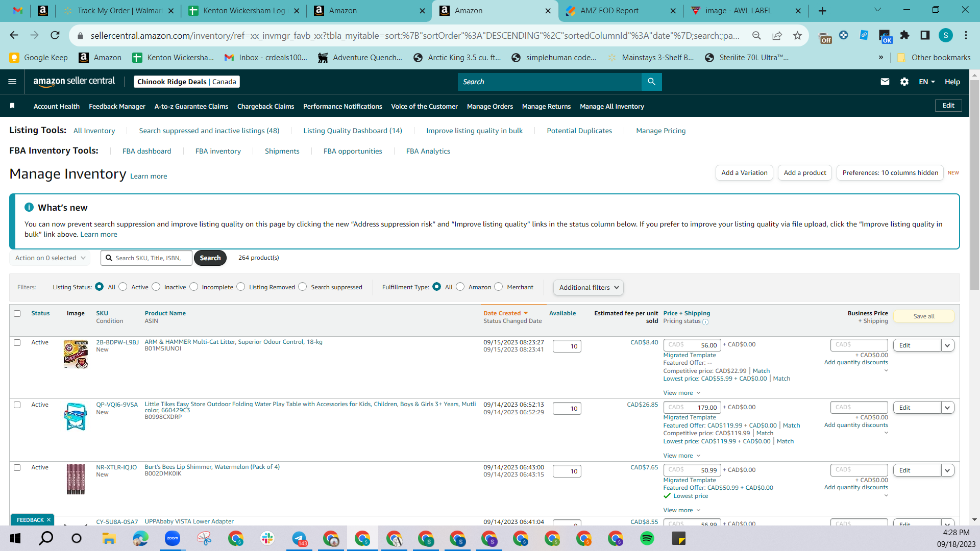Image resolution: width=980 pixels, height=551 pixels.
Task: Click the ARM & HAMMER litter product thumbnail
Action: pos(76,354)
